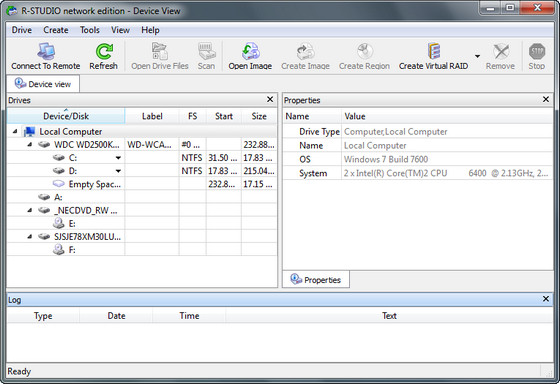The height and width of the screenshot is (384, 560).
Task: Collapse the Local Computer tree node
Action: coord(15,131)
